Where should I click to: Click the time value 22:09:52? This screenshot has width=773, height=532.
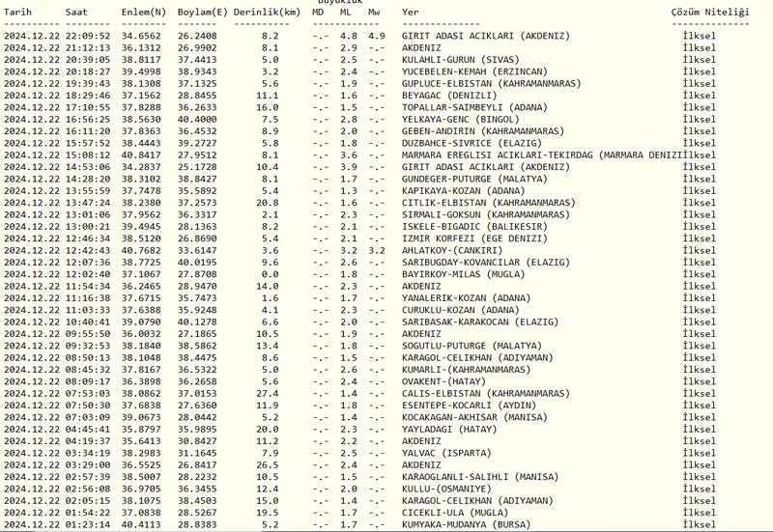(x=88, y=34)
